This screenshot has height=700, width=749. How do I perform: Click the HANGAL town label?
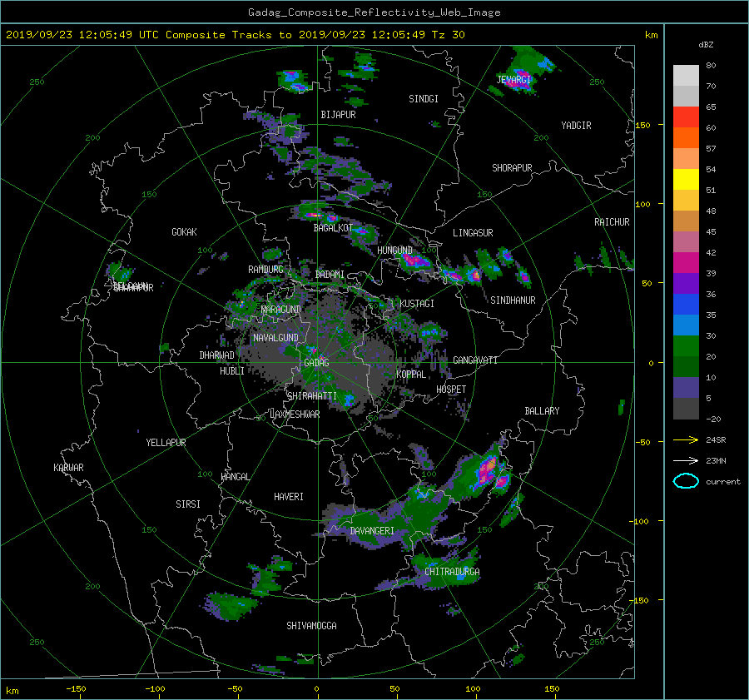(x=236, y=477)
